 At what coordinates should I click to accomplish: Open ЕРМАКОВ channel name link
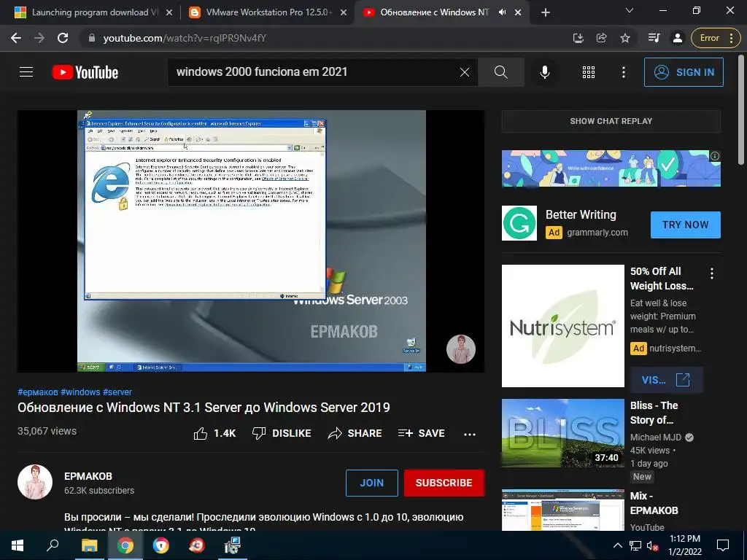point(88,476)
